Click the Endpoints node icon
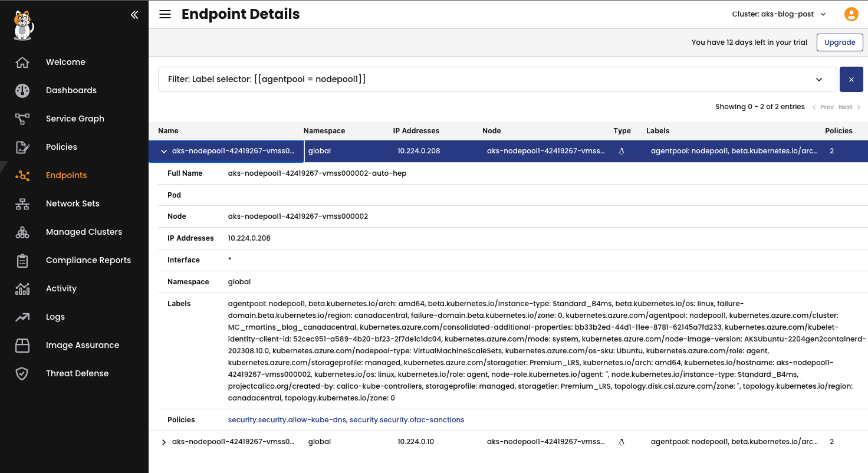 (22, 175)
